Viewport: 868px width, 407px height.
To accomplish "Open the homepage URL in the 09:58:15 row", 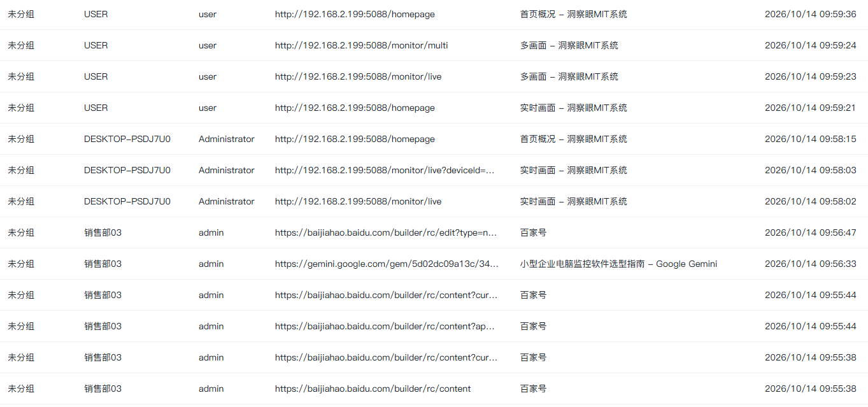I will pos(355,139).
